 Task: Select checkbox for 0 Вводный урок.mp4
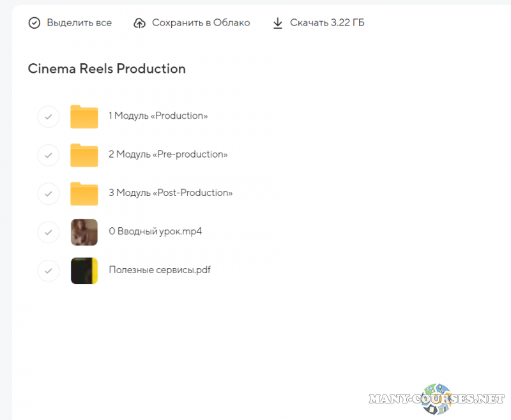click(x=49, y=232)
